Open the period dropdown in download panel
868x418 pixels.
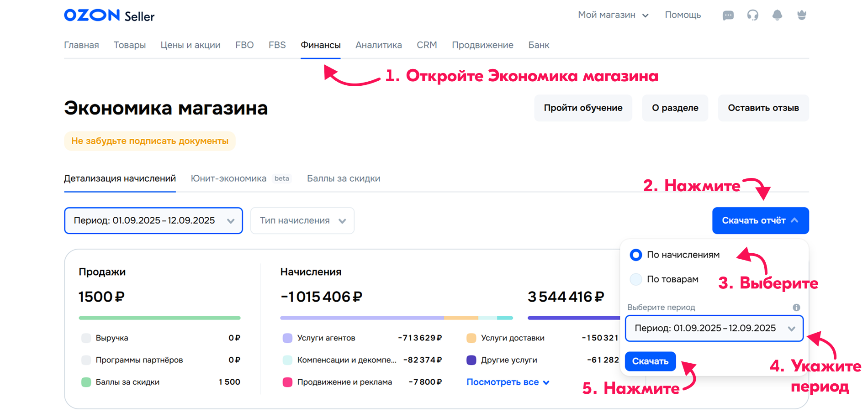click(x=714, y=329)
